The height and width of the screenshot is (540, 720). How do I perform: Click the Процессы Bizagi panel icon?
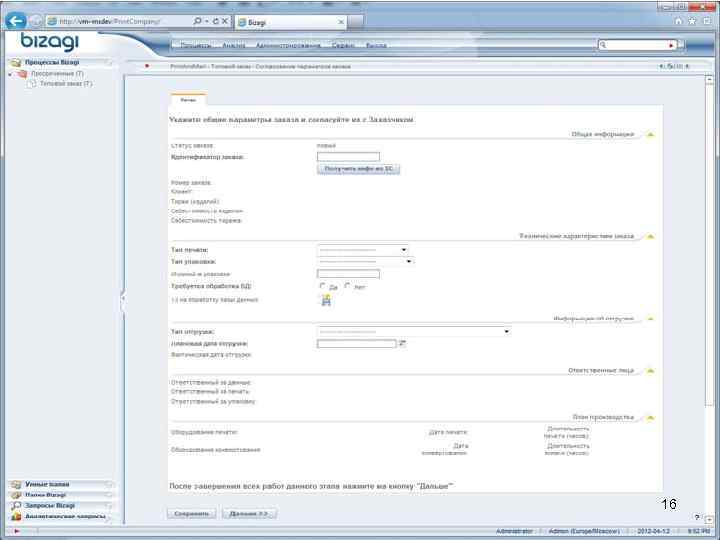tap(16, 62)
